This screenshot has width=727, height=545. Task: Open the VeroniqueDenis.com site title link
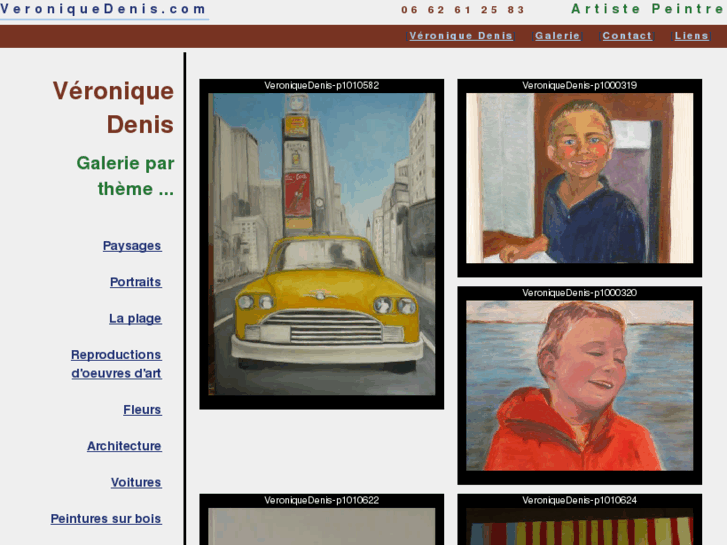(x=103, y=9)
